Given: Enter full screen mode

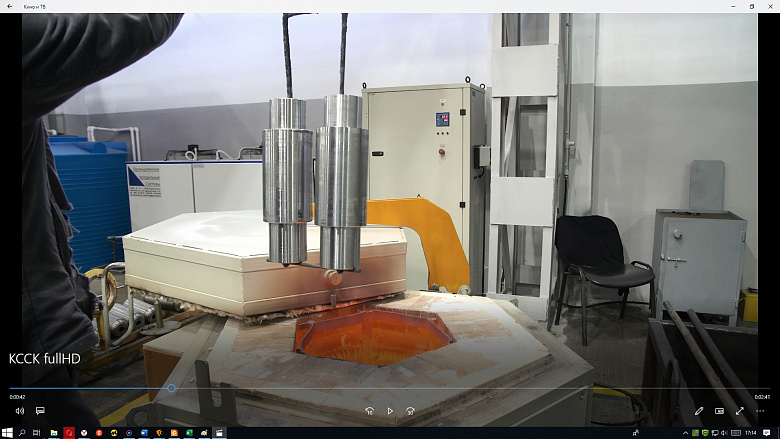Looking at the screenshot, I should click(x=740, y=411).
